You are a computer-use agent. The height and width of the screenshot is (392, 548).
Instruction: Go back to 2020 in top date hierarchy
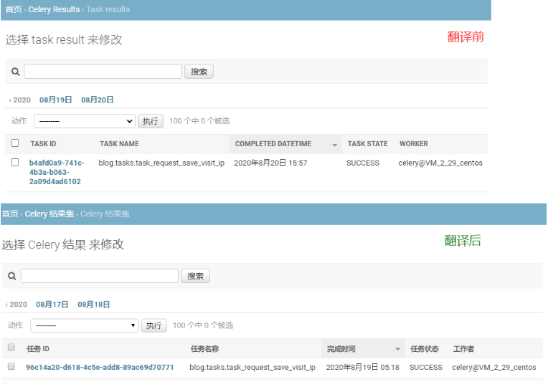[20, 100]
